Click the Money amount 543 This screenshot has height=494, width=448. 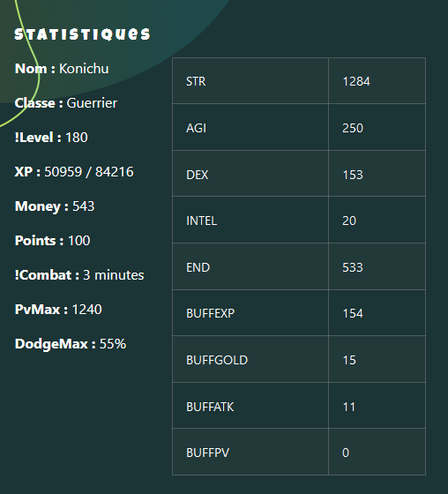point(84,206)
